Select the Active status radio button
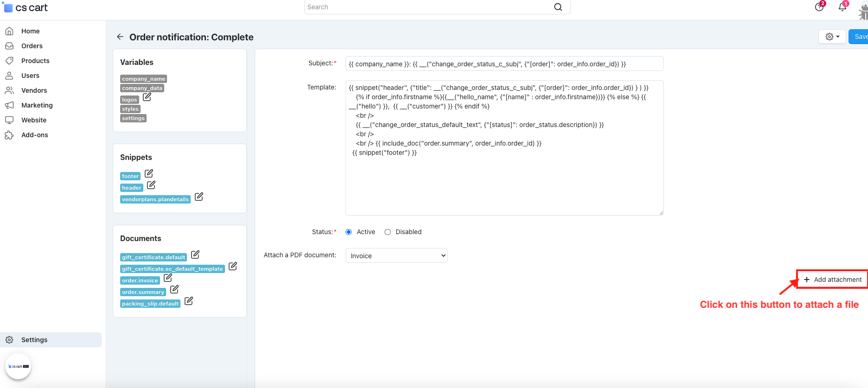 [x=349, y=232]
